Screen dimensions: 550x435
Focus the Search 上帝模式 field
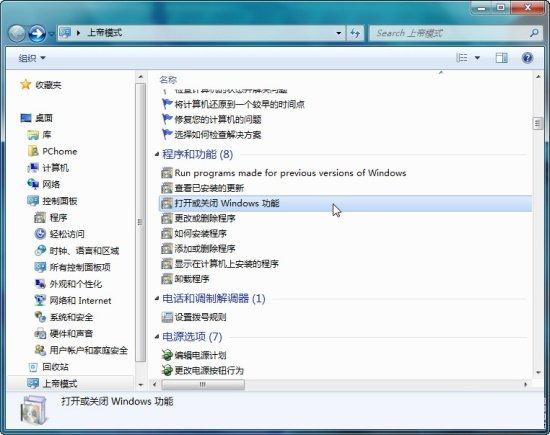pos(451,33)
